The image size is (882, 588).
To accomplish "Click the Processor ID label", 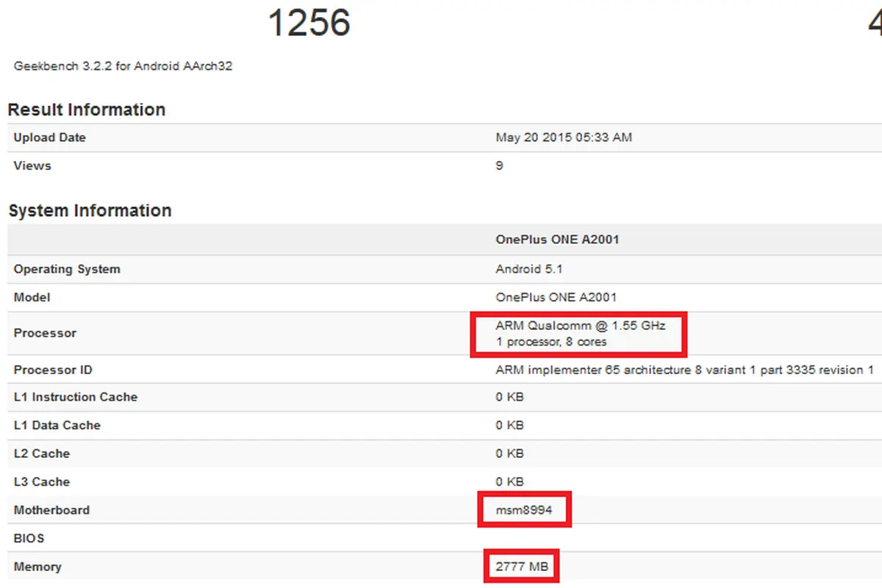I will tap(53, 370).
